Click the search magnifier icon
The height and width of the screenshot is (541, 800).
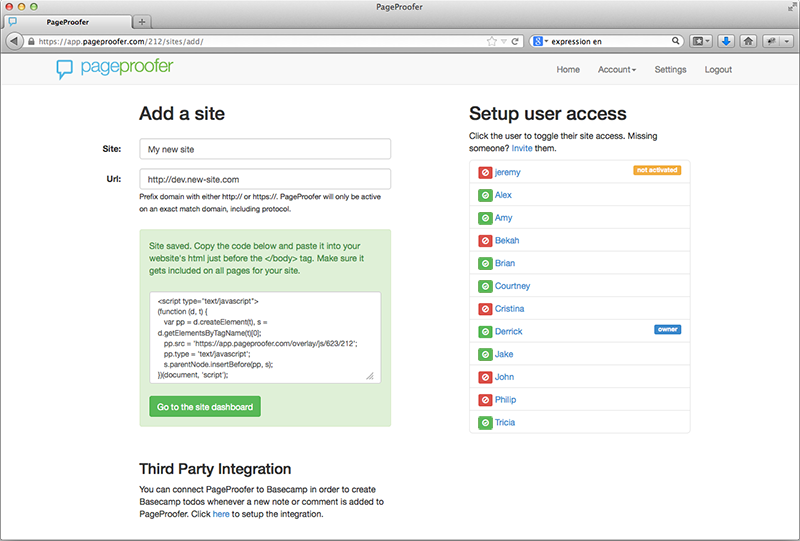coord(675,41)
